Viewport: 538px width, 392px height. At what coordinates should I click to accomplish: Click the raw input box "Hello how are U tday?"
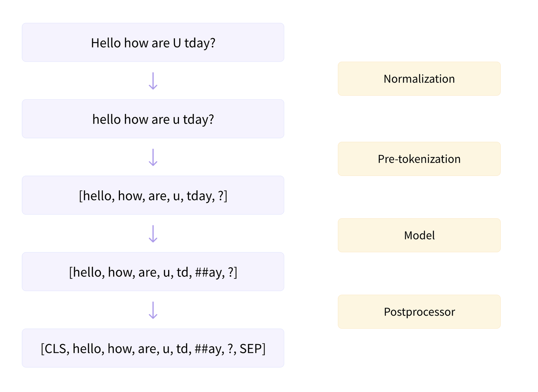153,43
